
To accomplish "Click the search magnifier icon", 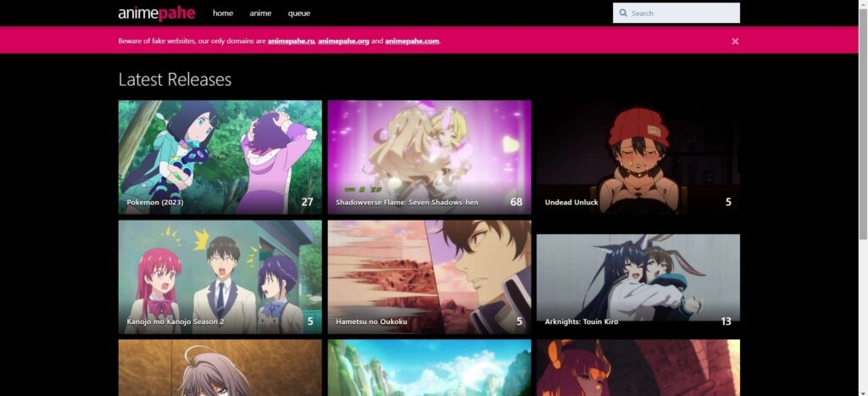I will click(x=623, y=13).
